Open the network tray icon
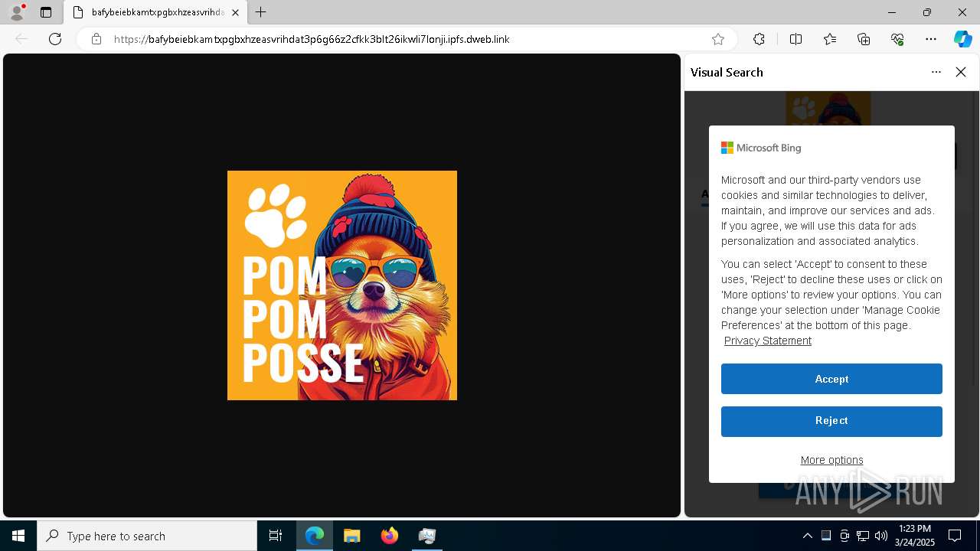 [x=863, y=536]
